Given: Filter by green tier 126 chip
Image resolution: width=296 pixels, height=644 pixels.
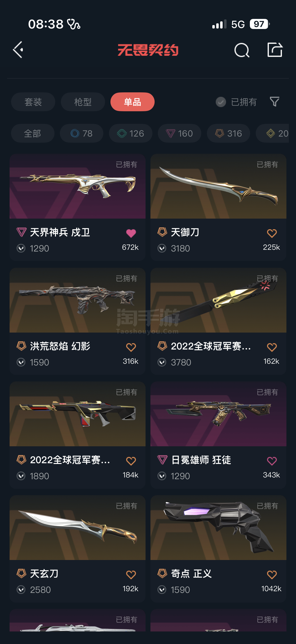Looking at the screenshot, I should (131, 133).
